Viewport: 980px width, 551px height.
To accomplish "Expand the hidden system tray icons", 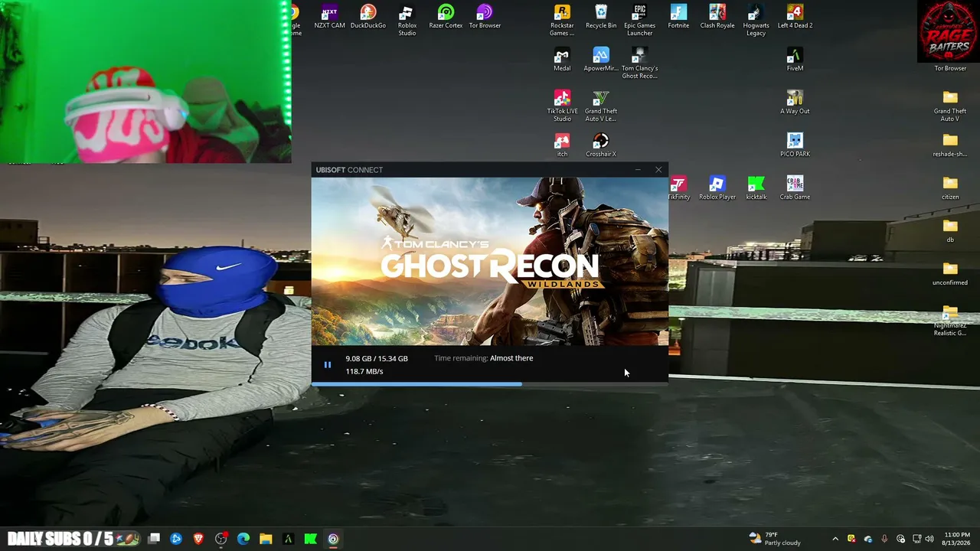I will [x=835, y=539].
